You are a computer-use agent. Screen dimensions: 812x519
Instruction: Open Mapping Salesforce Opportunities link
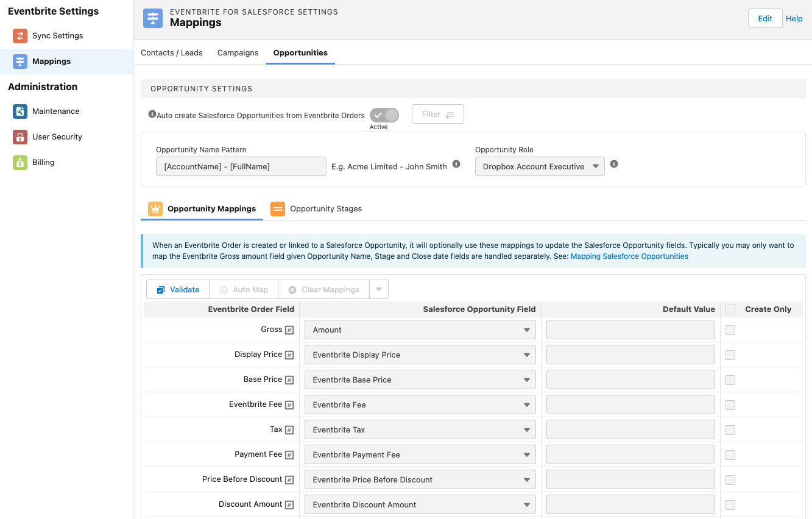(x=629, y=256)
